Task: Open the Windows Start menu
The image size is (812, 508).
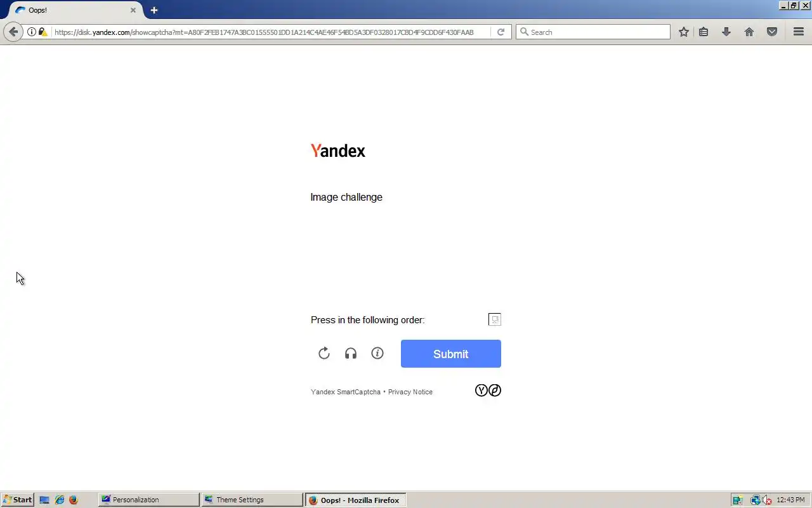Action: tap(17, 500)
